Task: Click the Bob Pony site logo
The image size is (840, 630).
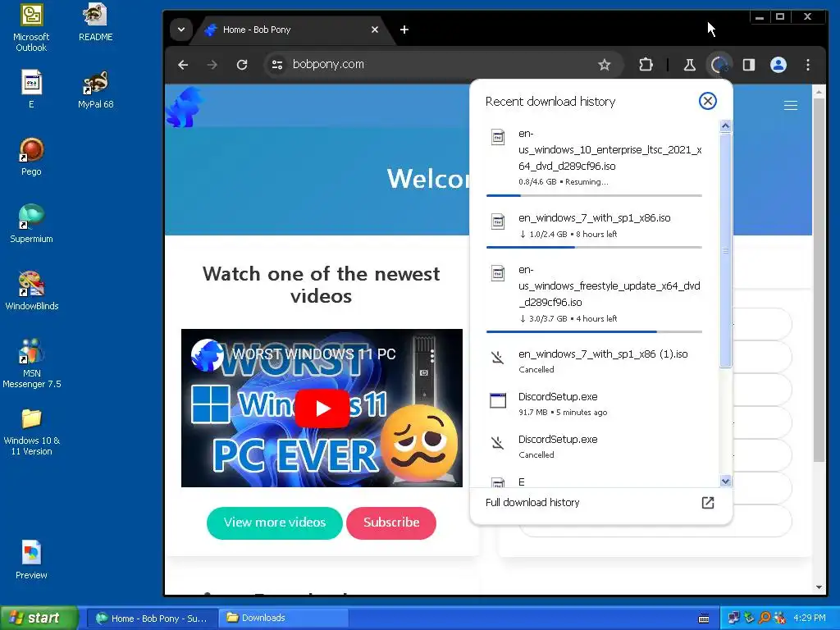Action: [185, 107]
